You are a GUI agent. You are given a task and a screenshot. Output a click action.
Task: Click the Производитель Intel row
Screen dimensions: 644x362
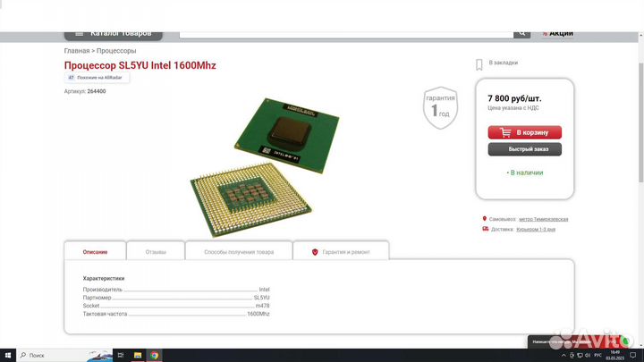[176, 290]
